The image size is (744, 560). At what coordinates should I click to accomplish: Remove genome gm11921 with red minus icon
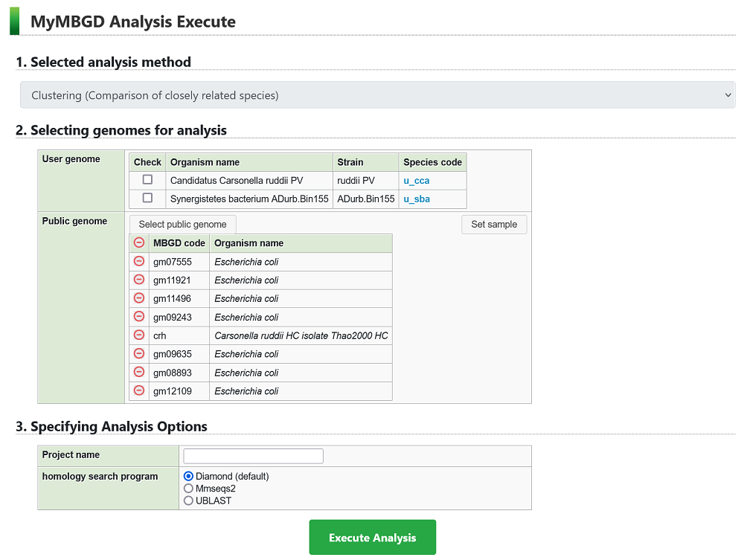tap(138, 280)
